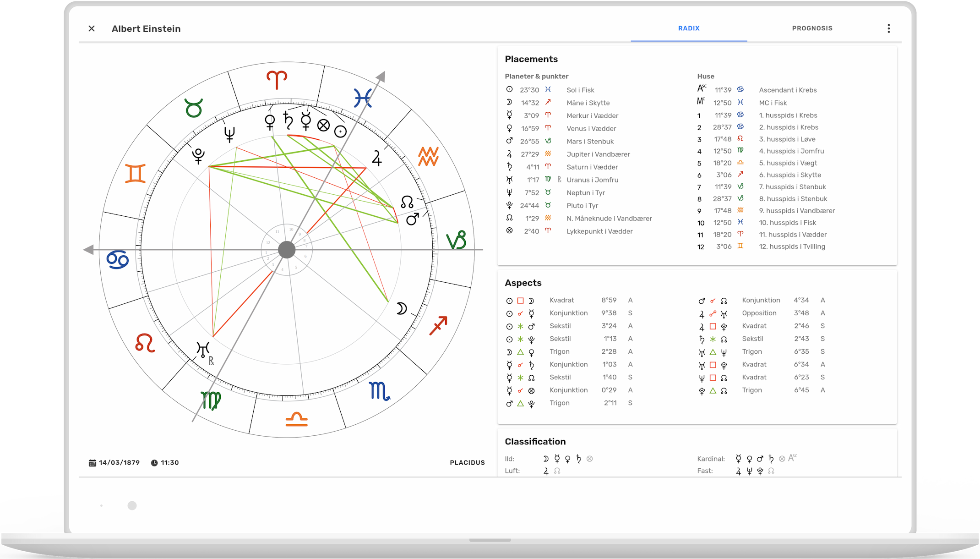Click the North Node symbol in the wheel
This screenshot has width=980, height=559.
[407, 202]
